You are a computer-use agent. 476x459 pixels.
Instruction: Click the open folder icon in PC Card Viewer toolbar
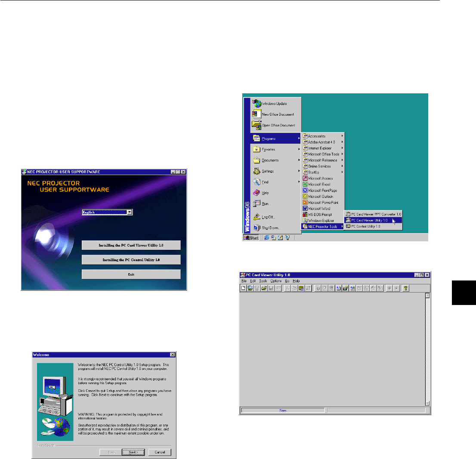point(264,288)
